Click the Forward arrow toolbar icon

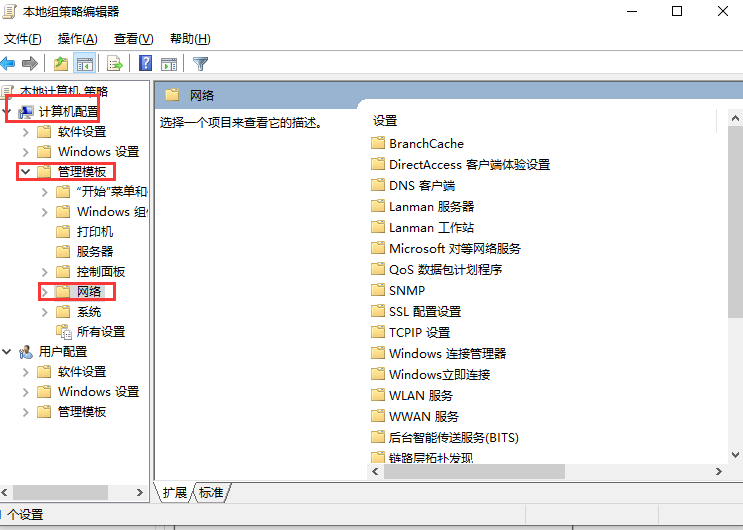coord(30,64)
